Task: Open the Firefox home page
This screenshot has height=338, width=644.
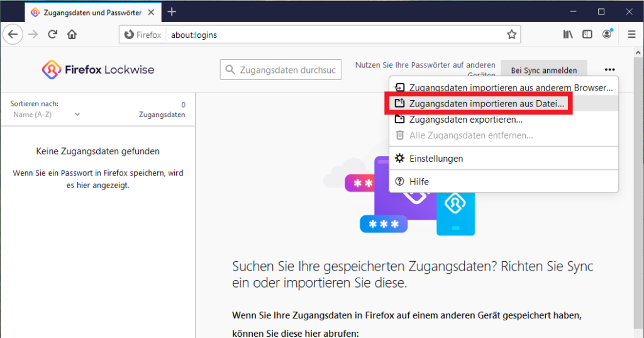Action: [72, 35]
